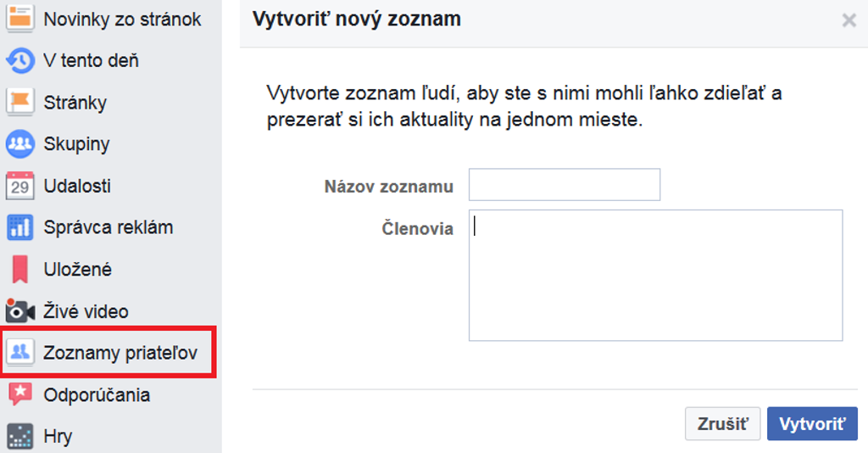Click the Zoznamy priateľov icon
This screenshot has width=868, height=453.
pyautogui.click(x=19, y=352)
